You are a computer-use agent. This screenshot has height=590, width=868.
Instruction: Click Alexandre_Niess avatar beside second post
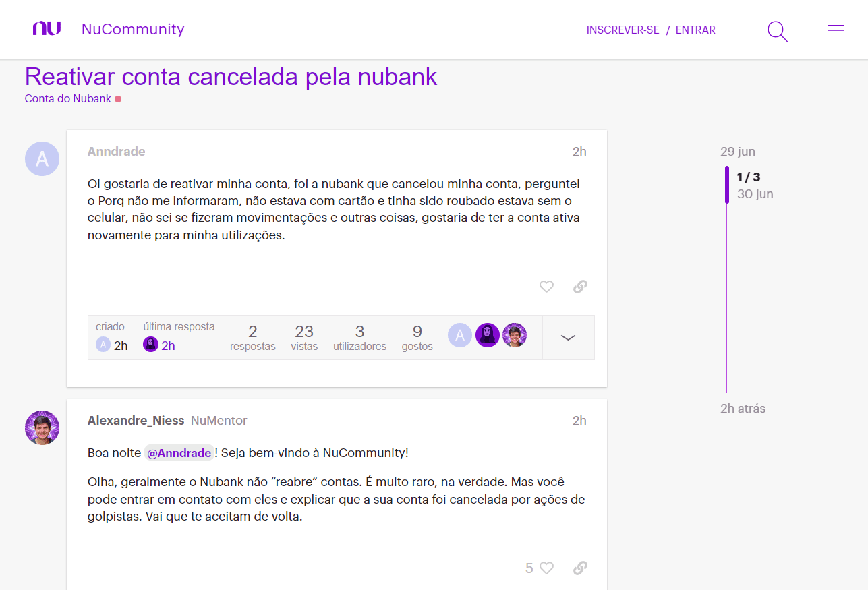point(42,427)
